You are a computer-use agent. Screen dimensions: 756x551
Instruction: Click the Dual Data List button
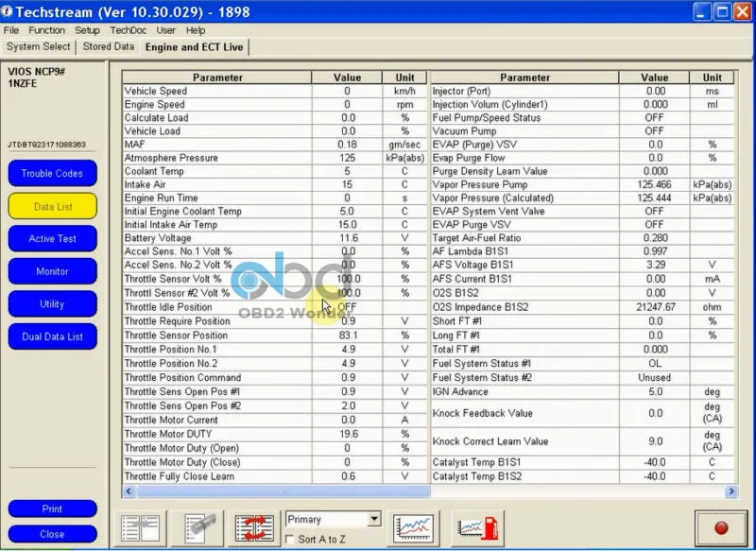pyautogui.click(x=52, y=336)
